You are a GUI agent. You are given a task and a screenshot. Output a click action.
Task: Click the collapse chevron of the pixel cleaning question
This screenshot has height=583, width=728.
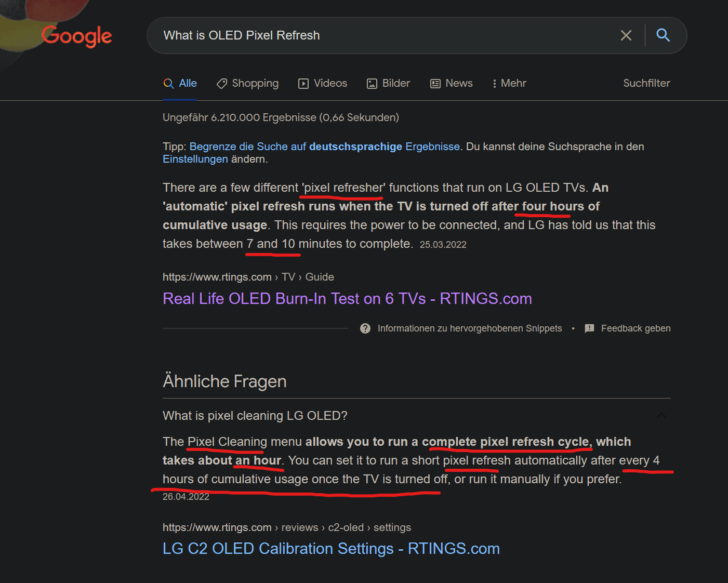point(661,415)
